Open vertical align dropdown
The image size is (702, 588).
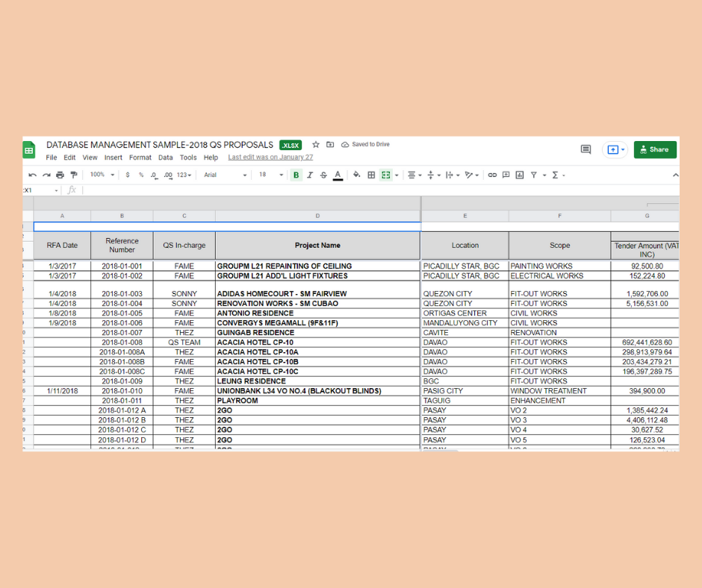[434, 175]
